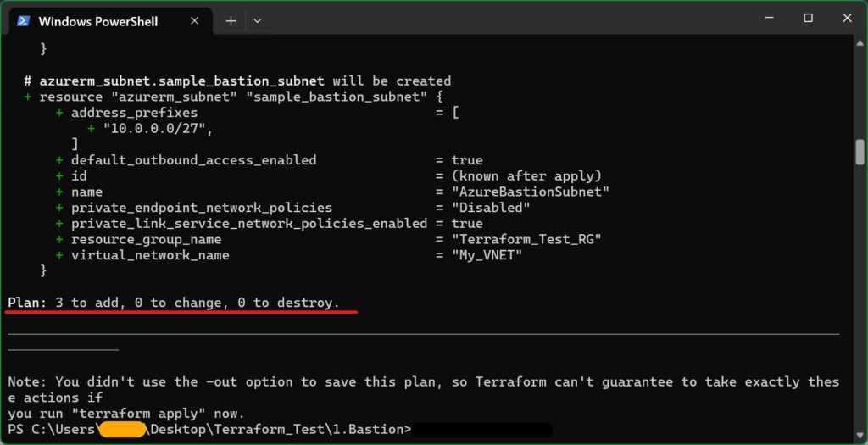The image size is (868, 445).
Task: Open the new tab profile dropdown
Action: coord(257,21)
